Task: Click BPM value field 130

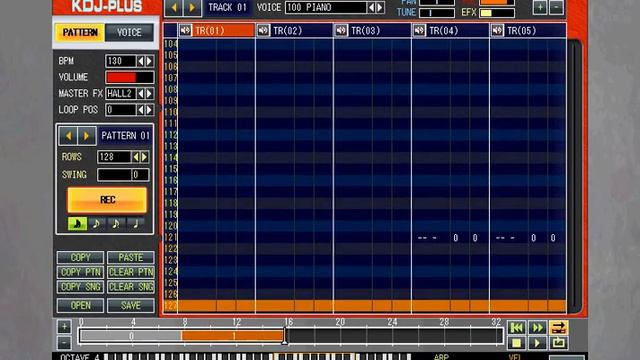Action: (120, 61)
